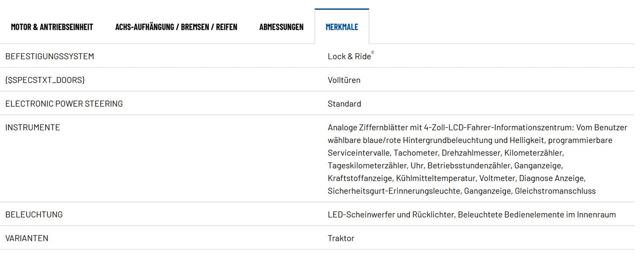Click the BEFESTIGUNGSSYSTEM row label
644x258 pixels.
pyautogui.click(x=49, y=56)
